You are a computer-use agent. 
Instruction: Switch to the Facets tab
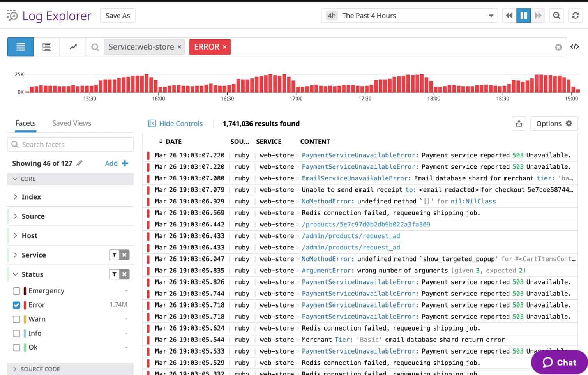pyautogui.click(x=25, y=123)
